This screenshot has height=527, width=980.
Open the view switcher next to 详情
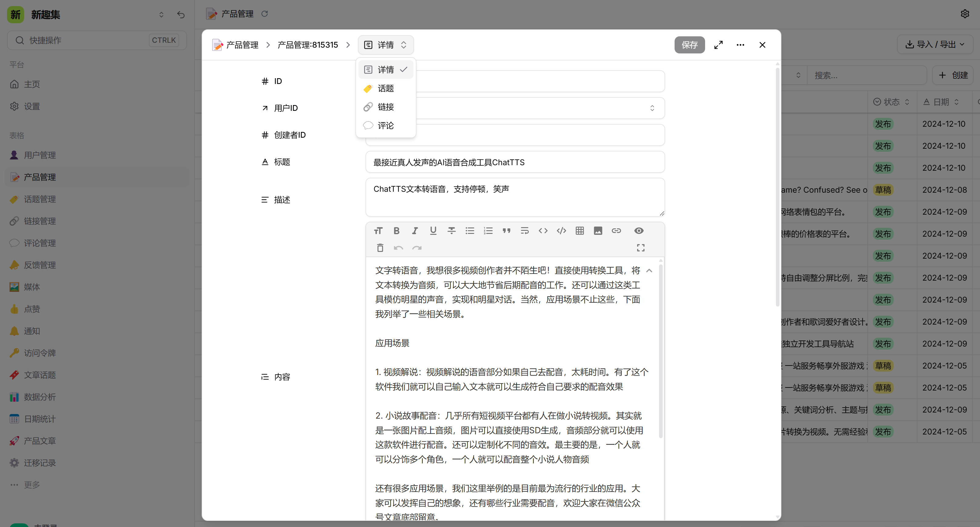click(404, 45)
